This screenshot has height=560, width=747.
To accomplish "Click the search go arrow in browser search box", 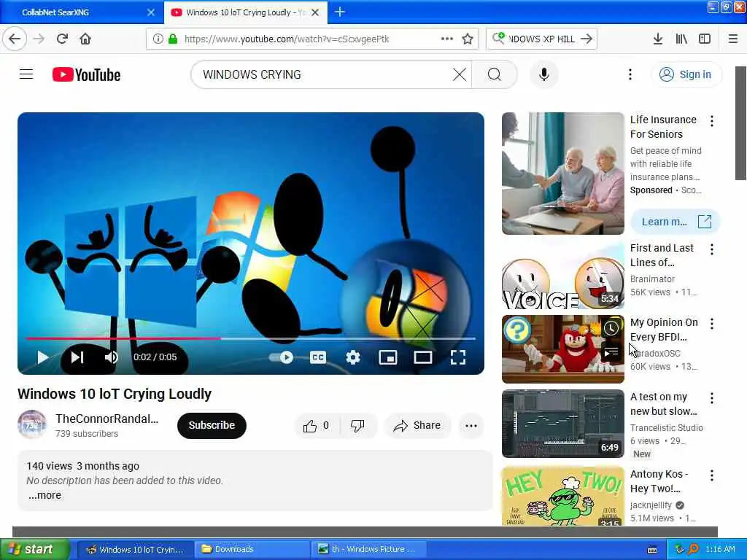I will click(587, 39).
